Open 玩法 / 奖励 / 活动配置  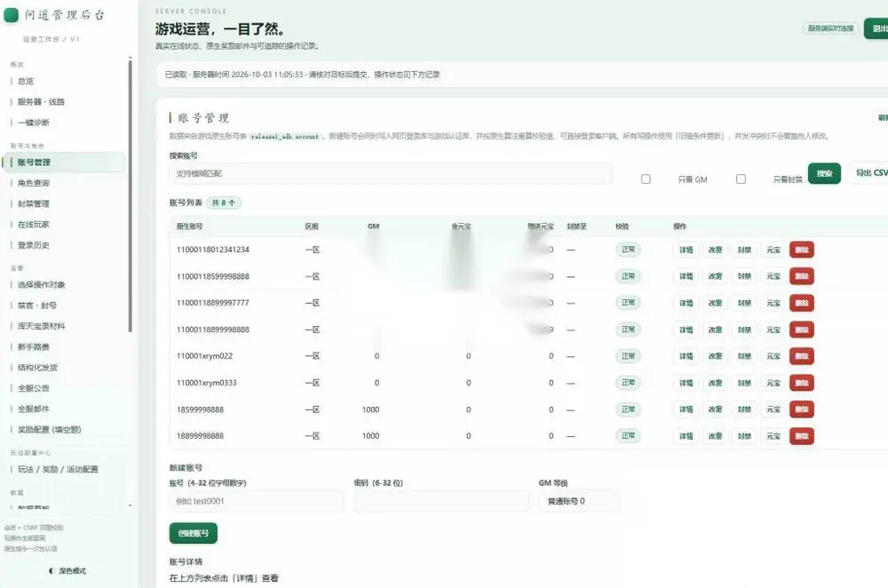(58, 469)
